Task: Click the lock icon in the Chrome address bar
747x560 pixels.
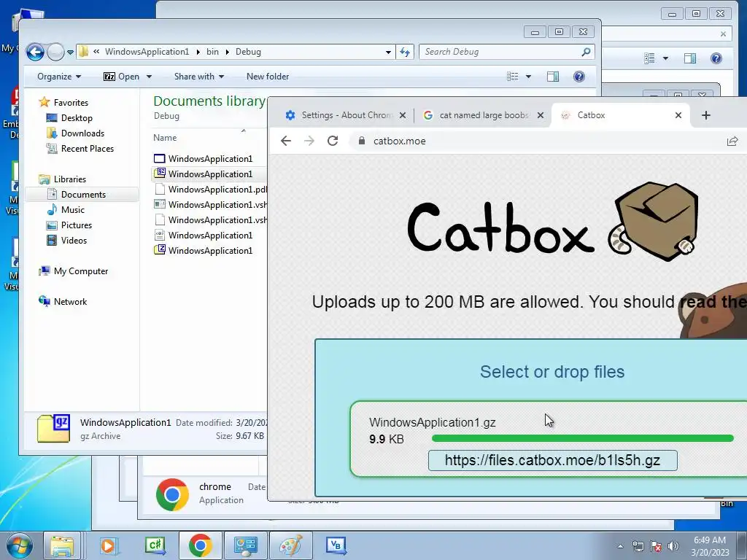Action: (x=362, y=141)
